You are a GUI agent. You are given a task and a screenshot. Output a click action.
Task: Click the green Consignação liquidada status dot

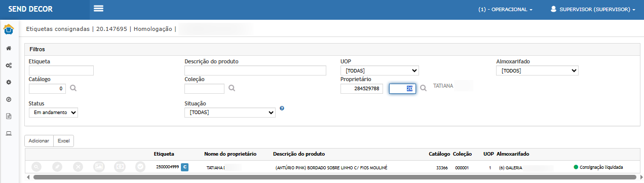click(576, 167)
